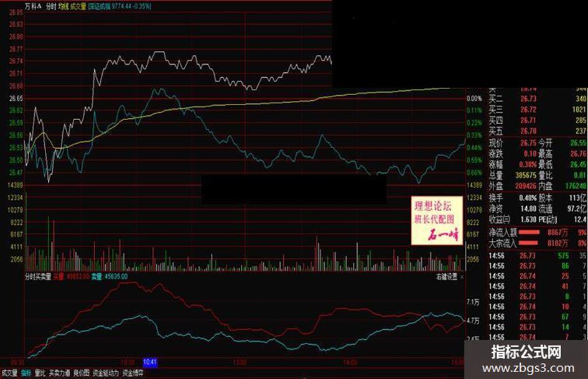
Task: Click the 万科A stock name label
Action: tap(33, 6)
